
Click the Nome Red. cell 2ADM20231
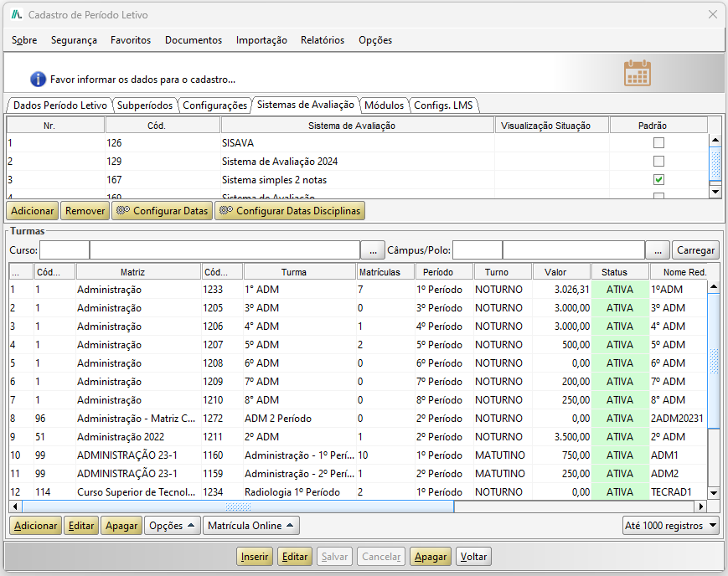click(x=677, y=419)
